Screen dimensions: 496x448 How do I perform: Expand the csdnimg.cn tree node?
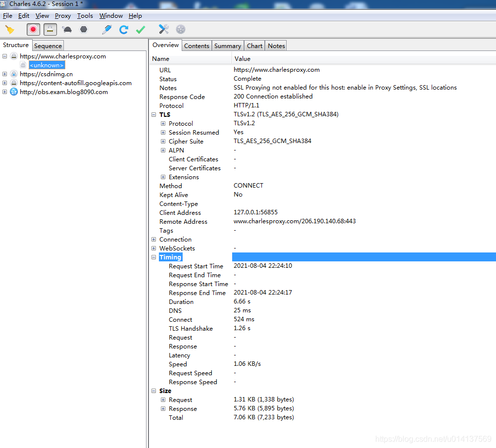pyautogui.click(x=5, y=74)
